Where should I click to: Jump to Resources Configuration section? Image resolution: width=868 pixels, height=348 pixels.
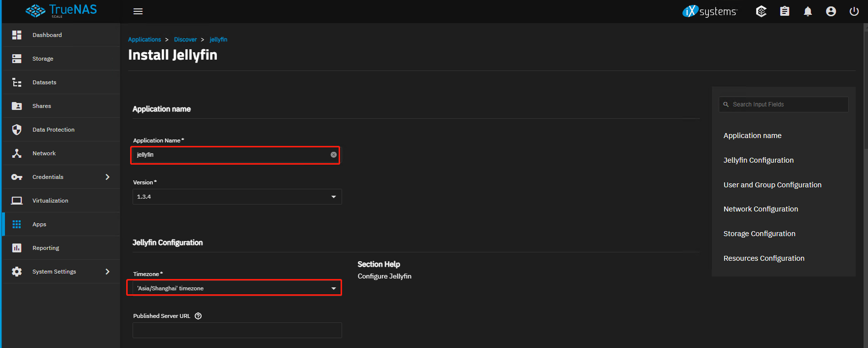(764, 258)
